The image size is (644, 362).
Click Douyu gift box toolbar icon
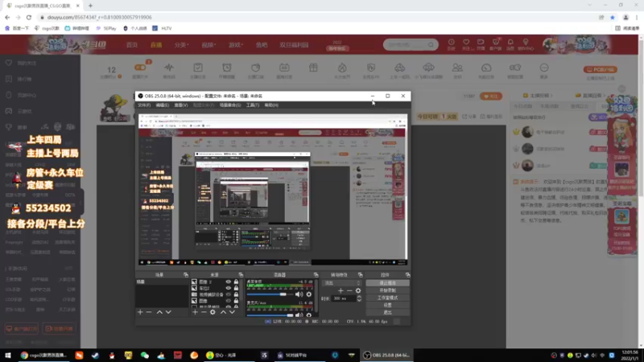[x=313, y=68]
